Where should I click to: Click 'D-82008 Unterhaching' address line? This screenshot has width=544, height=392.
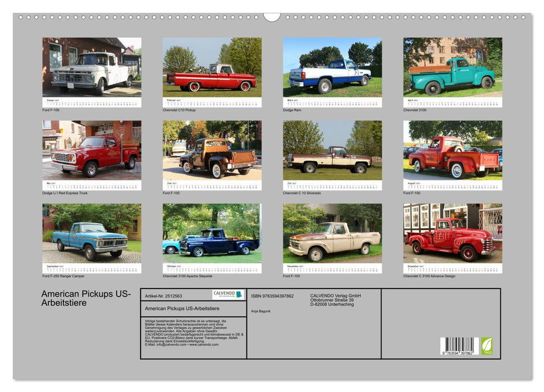point(332,304)
